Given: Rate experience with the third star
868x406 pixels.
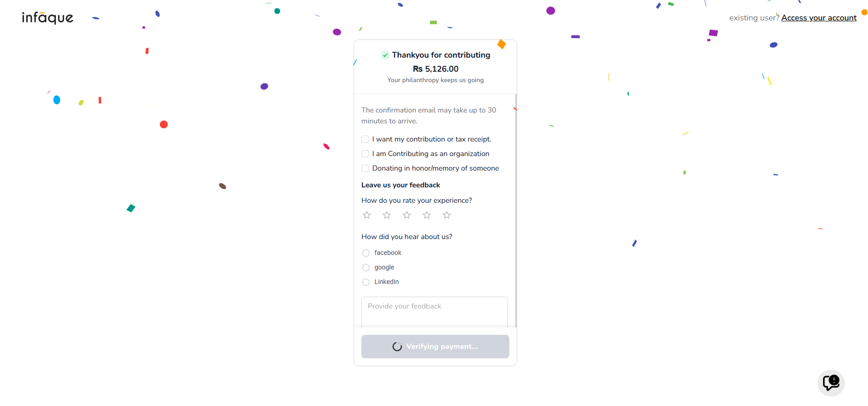Looking at the screenshot, I should tap(407, 215).
